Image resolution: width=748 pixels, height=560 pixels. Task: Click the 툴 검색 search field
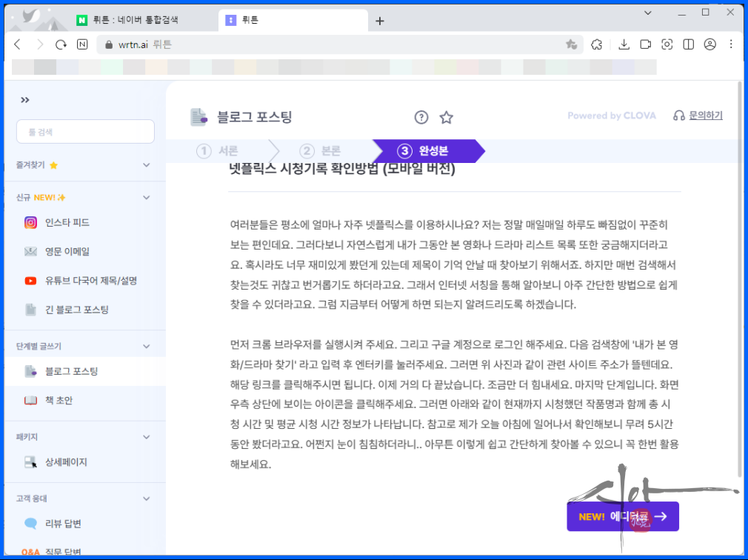[85, 132]
